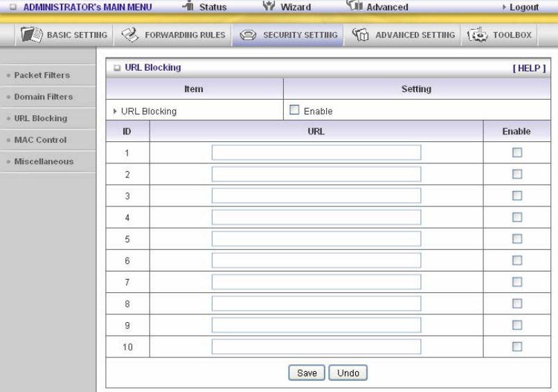The image size is (558, 392).
Task: Check Enable box for URL ID 10
Action: click(x=517, y=346)
